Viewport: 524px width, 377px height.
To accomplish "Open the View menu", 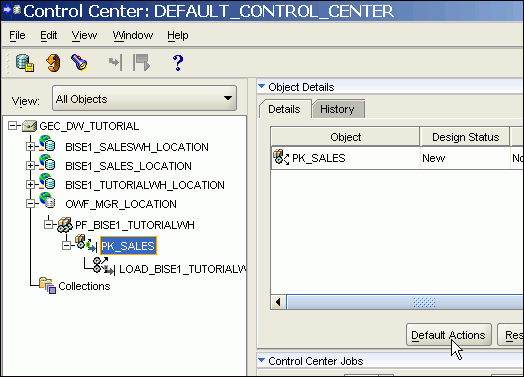I will pos(84,35).
